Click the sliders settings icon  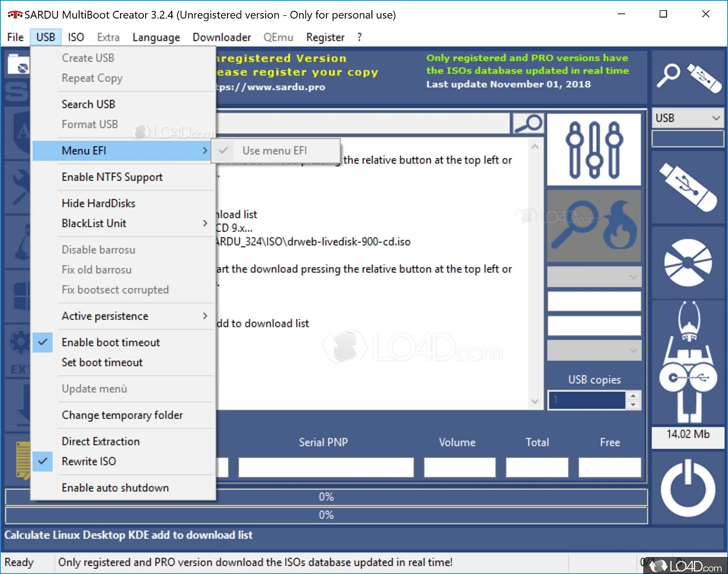[594, 149]
